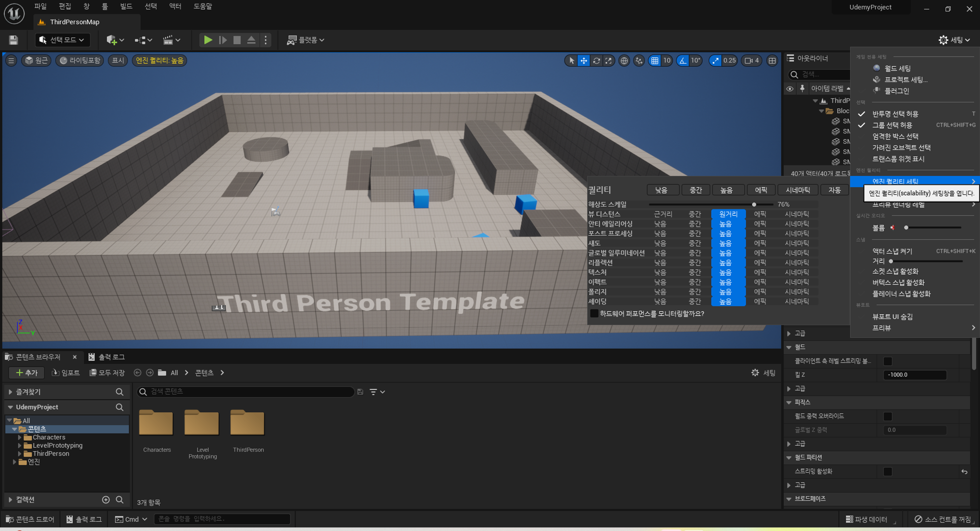This screenshot has width=980, height=531.
Task: Open camera speed setting showing 4
Action: pyautogui.click(x=752, y=60)
